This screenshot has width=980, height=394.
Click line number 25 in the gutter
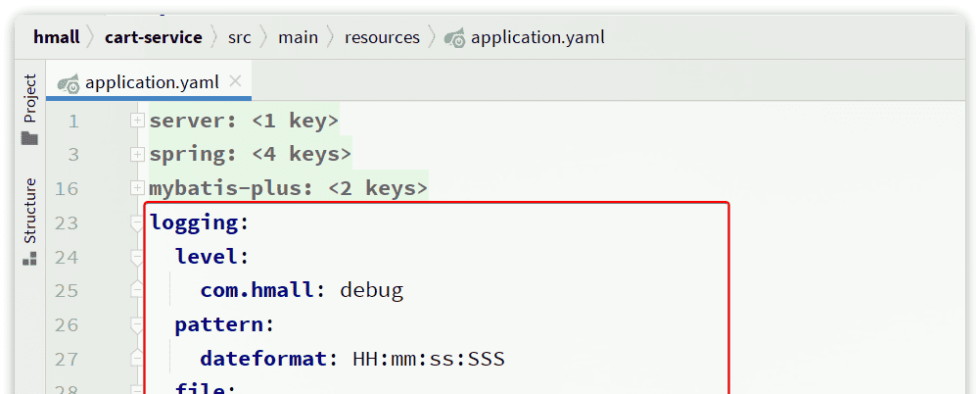coord(67,291)
